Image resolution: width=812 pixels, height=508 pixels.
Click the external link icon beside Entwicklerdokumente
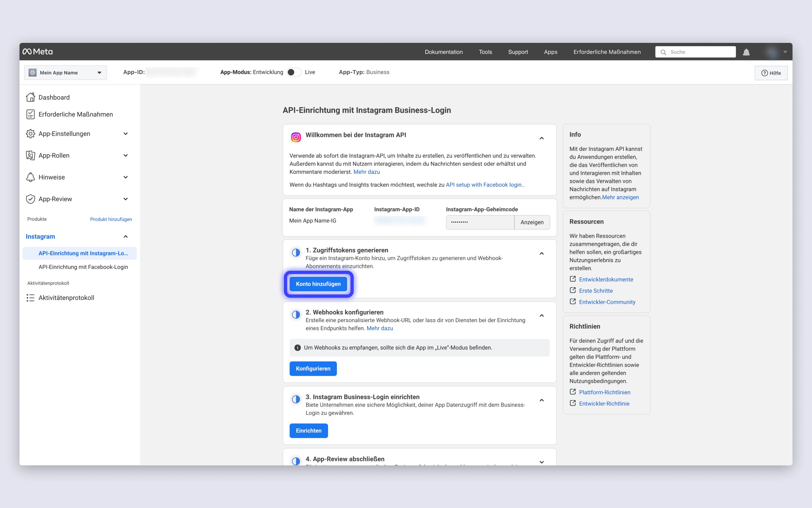click(573, 279)
